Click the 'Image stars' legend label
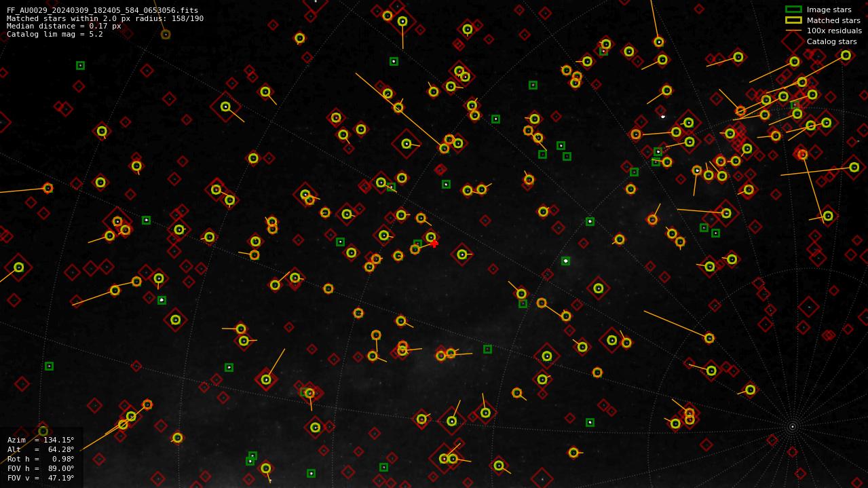Screen dimensions: 868x488 coord(829,10)
